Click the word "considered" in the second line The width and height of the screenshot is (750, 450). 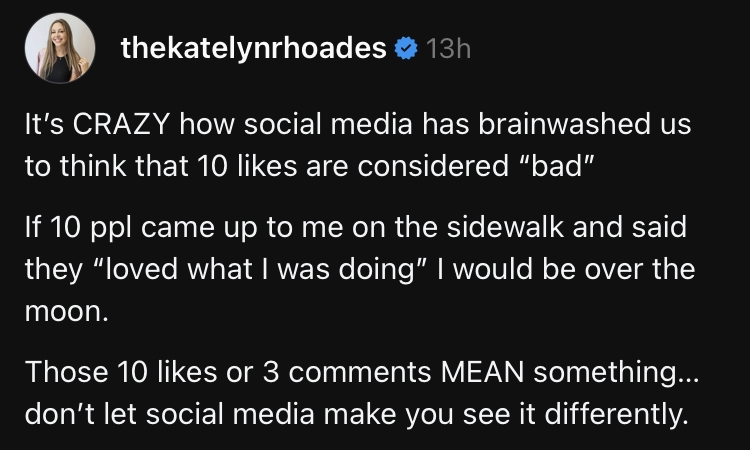[x=433, y=166]
